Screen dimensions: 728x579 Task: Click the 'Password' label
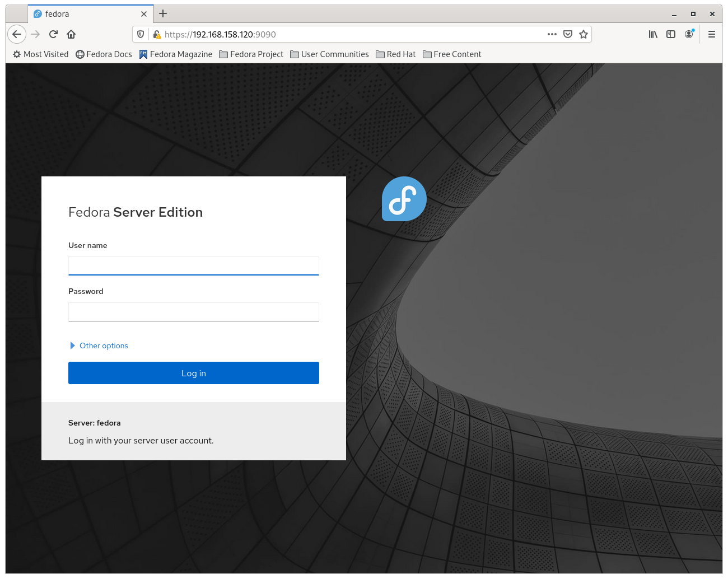pyautogui.click(x=86, y=291)
